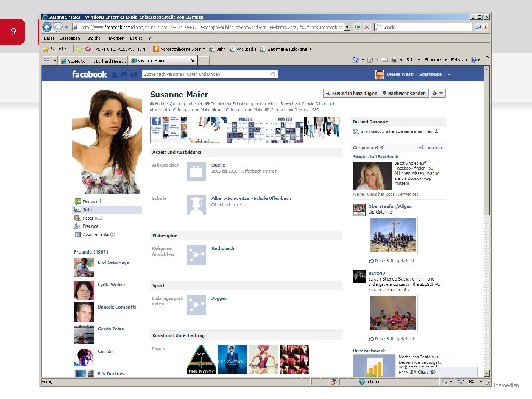Click the browser Forward arrow button
The height and width of the screenshot is (399, 532).
click(x=58, y=27)
